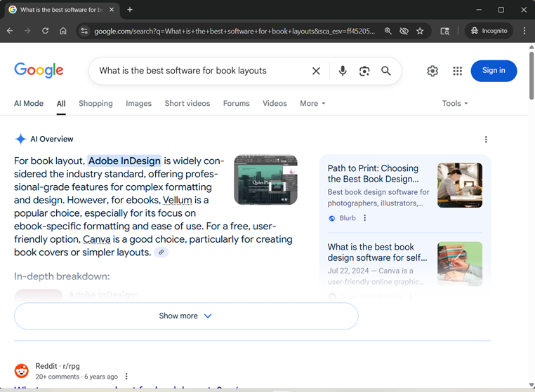Expand AI Overview with Show more
This screenshot has width=535, height=392.
[186, 316]
